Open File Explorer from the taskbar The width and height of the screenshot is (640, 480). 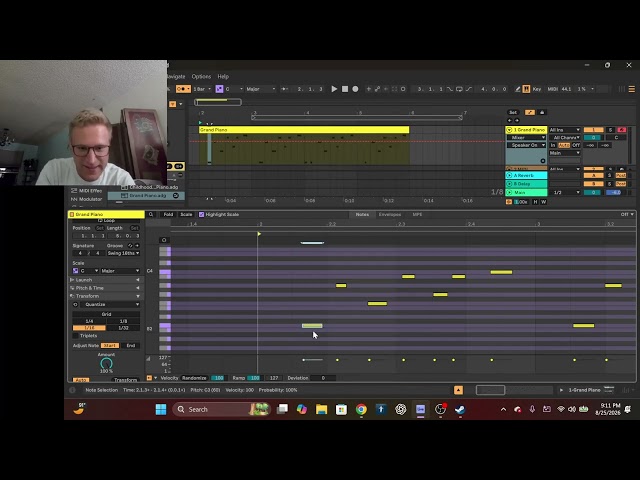point(322,409)
